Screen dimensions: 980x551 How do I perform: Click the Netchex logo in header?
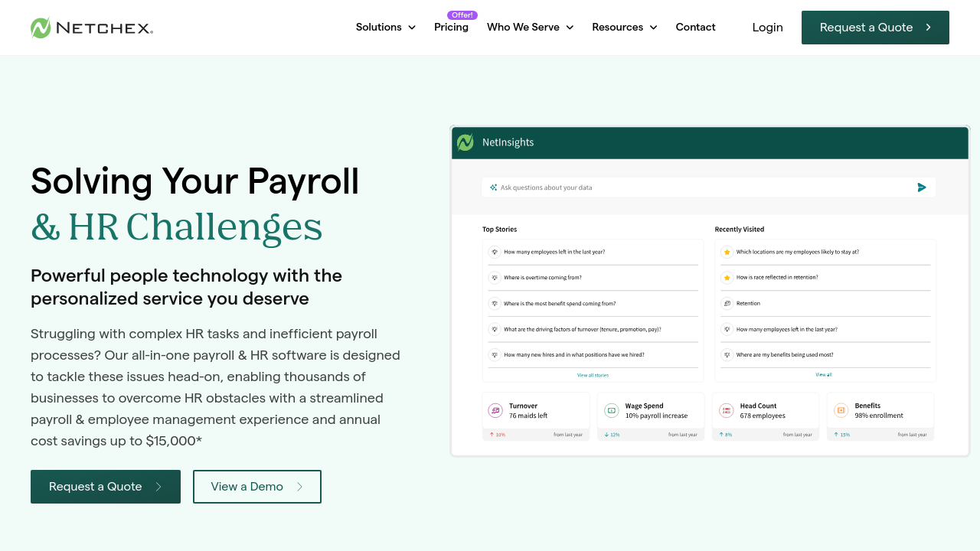coord(92,28)
